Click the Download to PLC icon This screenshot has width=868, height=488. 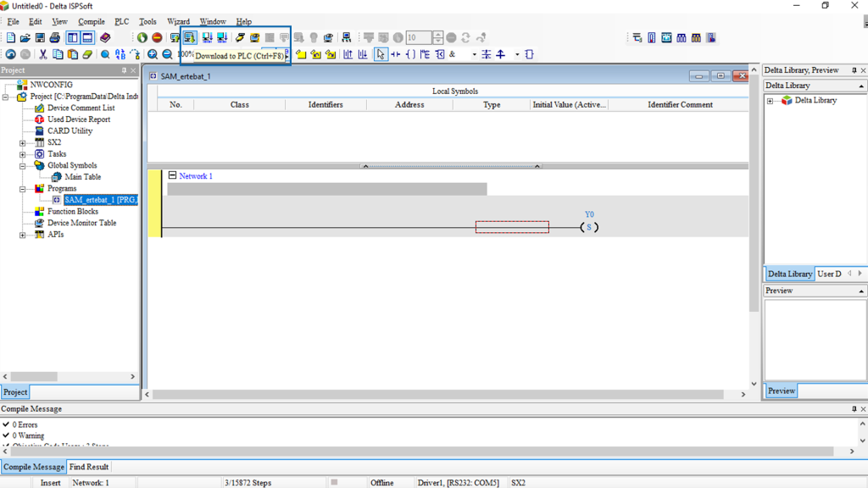tap(190, 37)
